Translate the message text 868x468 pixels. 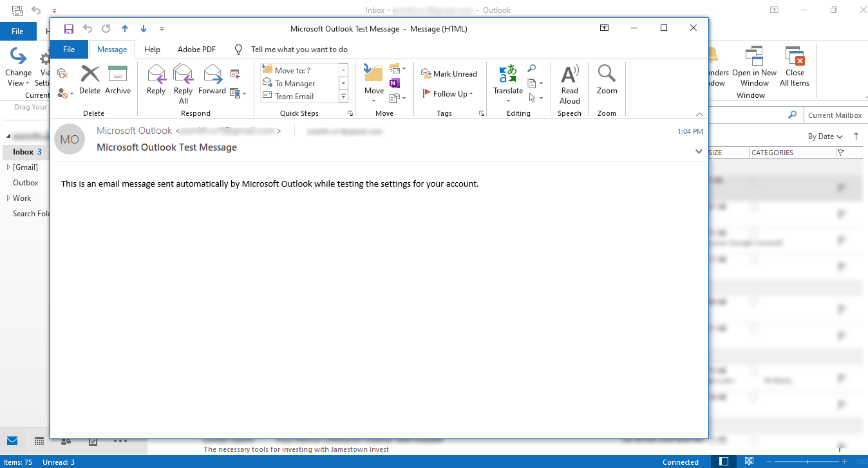click(508, 80)
